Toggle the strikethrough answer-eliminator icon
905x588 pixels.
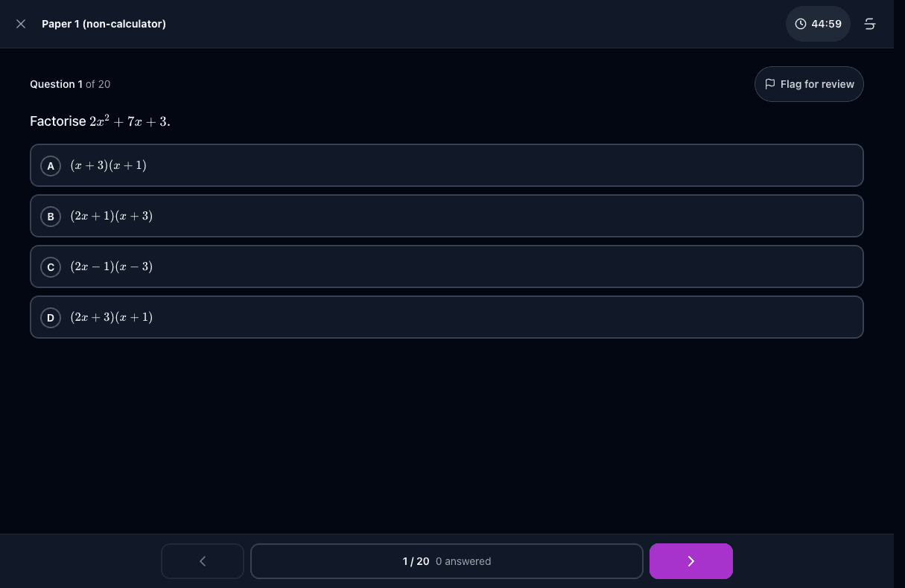[869, 24]
